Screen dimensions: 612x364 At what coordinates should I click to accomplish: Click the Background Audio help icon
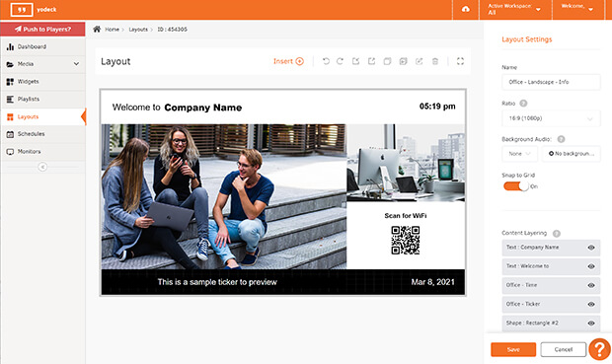click(x=561, y=139)
